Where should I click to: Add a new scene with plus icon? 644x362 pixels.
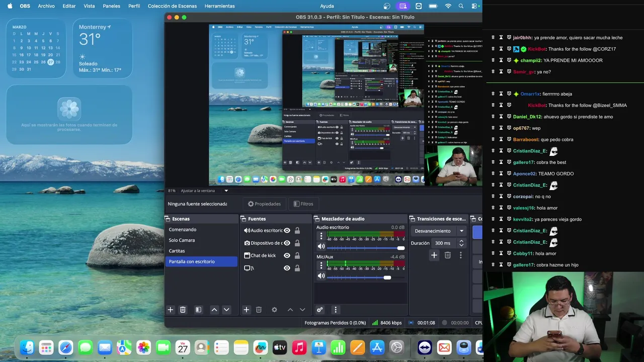tap(170, 310)
